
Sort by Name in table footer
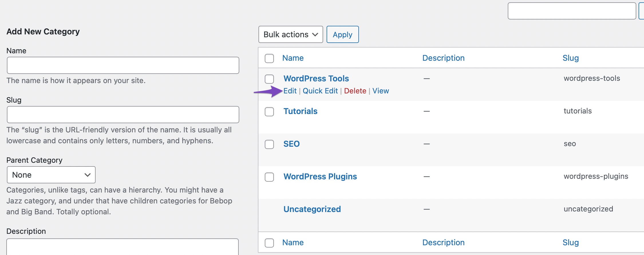(293, 242)
